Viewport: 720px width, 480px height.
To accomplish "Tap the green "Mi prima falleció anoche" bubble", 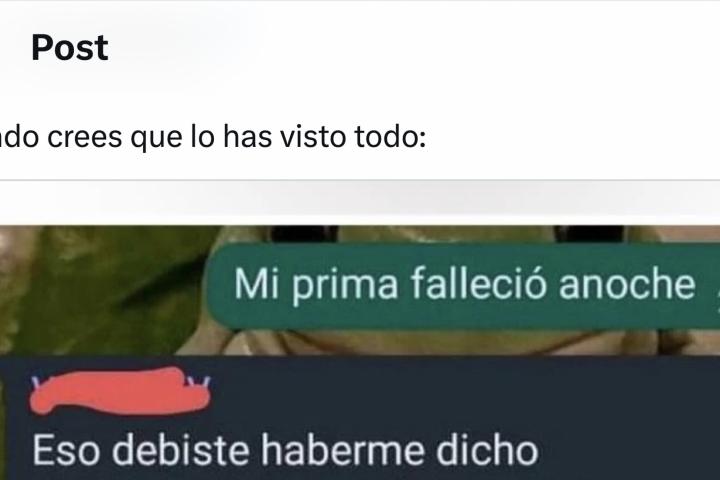I will coord(464,286).
